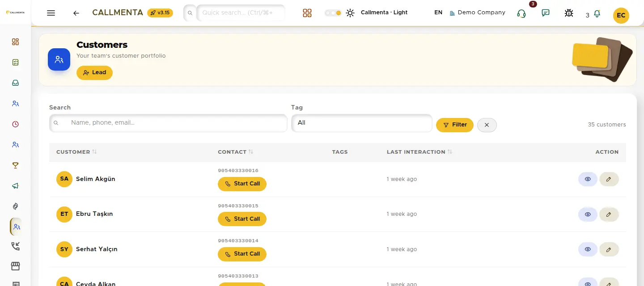Open customer Selim Akgün
Viewport: 644px width, 286px height.
click(96, 179)
